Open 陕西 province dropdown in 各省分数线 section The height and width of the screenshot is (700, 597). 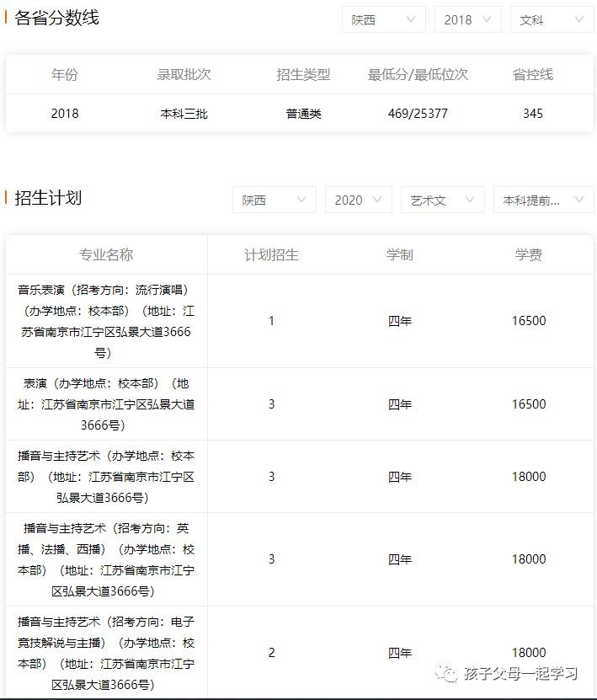coord(383,19)
